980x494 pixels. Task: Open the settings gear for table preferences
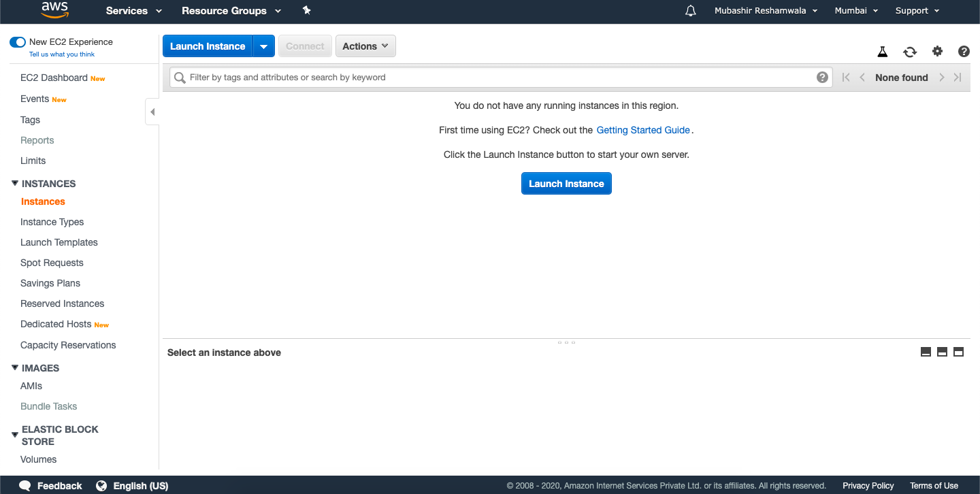tap(937, 51)
